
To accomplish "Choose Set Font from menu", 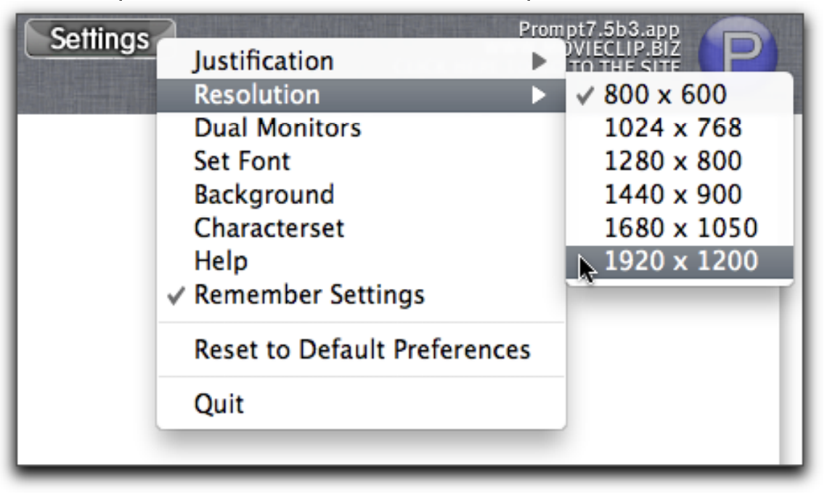I will coord(243,161).
